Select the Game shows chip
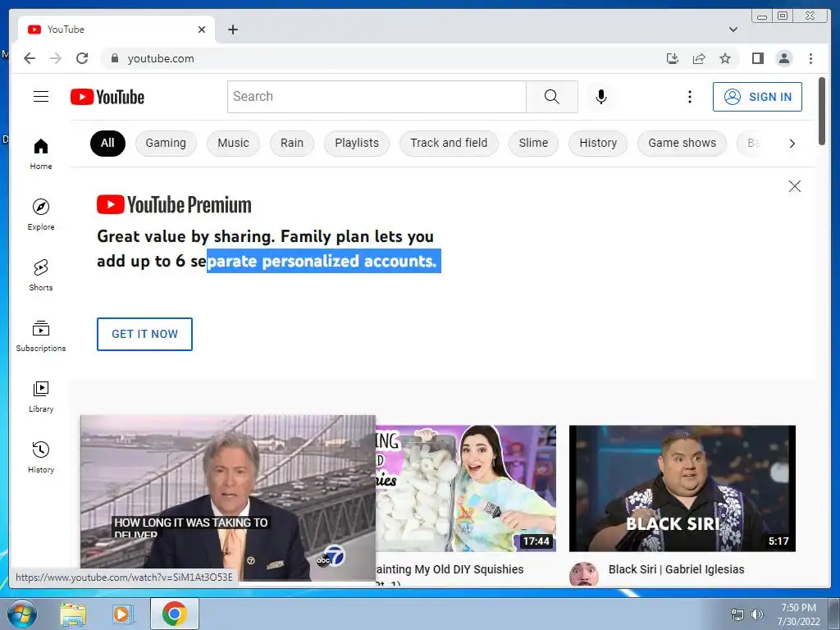This screenshot has width=840, height=630. tap(682, 143)
